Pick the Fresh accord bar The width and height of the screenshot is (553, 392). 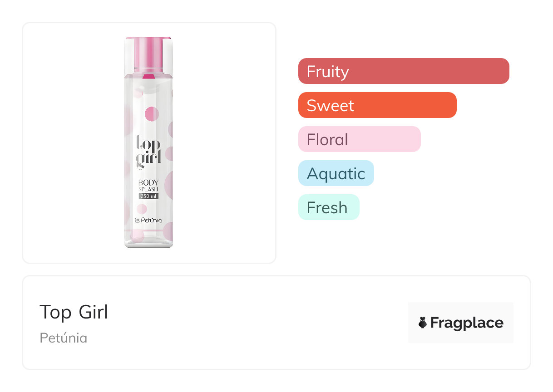tap(328, 207)
